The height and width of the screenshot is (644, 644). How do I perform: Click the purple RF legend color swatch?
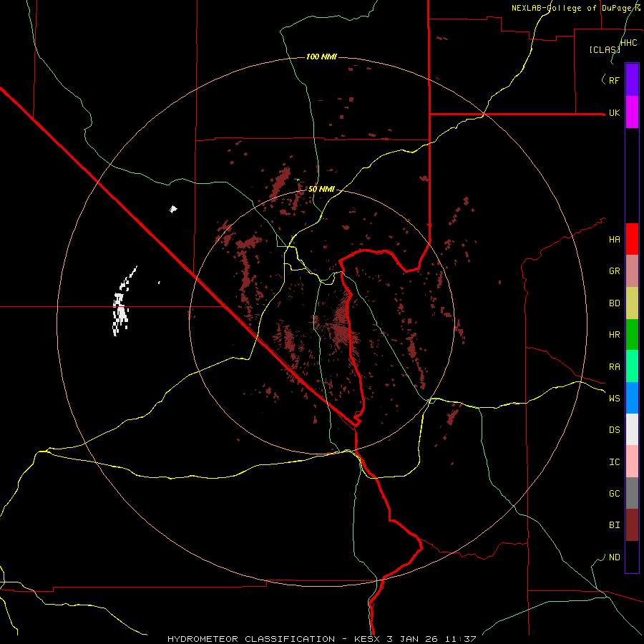pyautogui.click(x=632, y=80)
